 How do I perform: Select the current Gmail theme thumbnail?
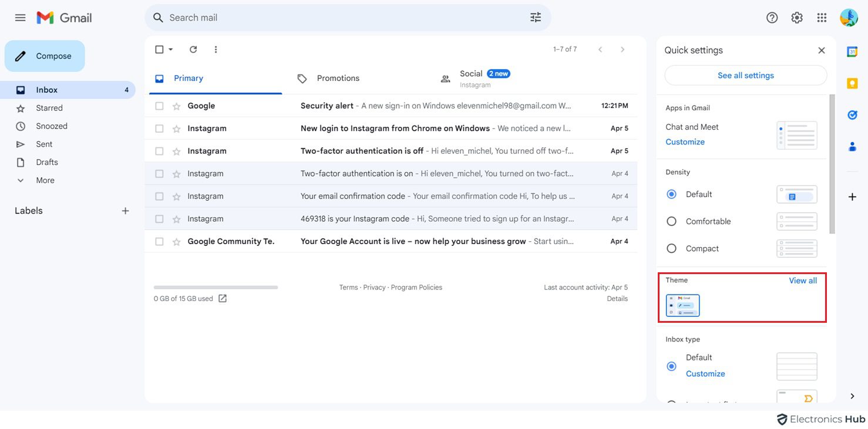(x=682, y=305)
